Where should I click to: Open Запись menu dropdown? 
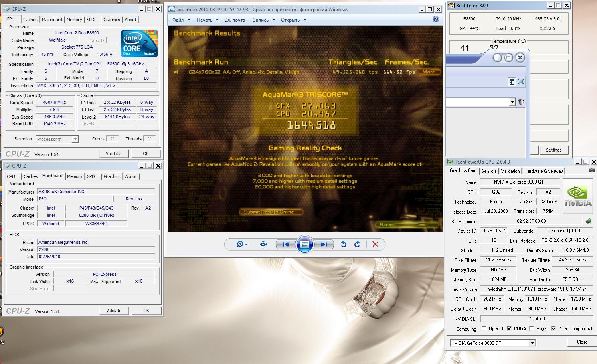pyautogui.click(x=264, y=20)
